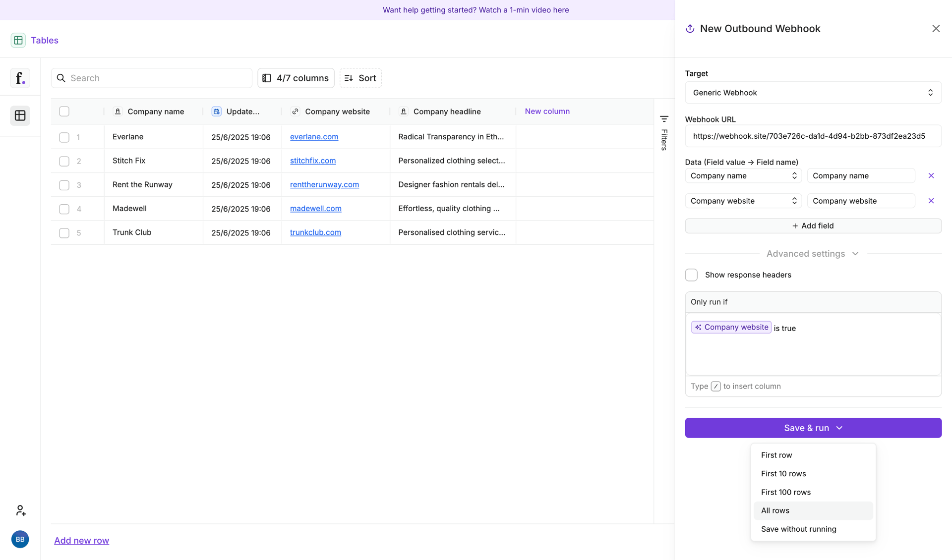Screen dimensions: 952x560
Task: Open the f. workspace logo in the sidebar
Action: (x=20, y=78)
